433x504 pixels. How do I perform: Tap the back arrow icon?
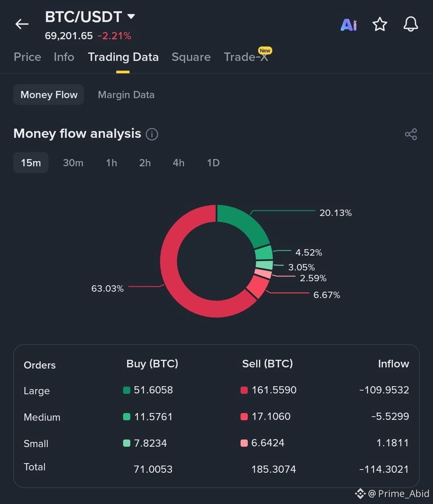22,24
